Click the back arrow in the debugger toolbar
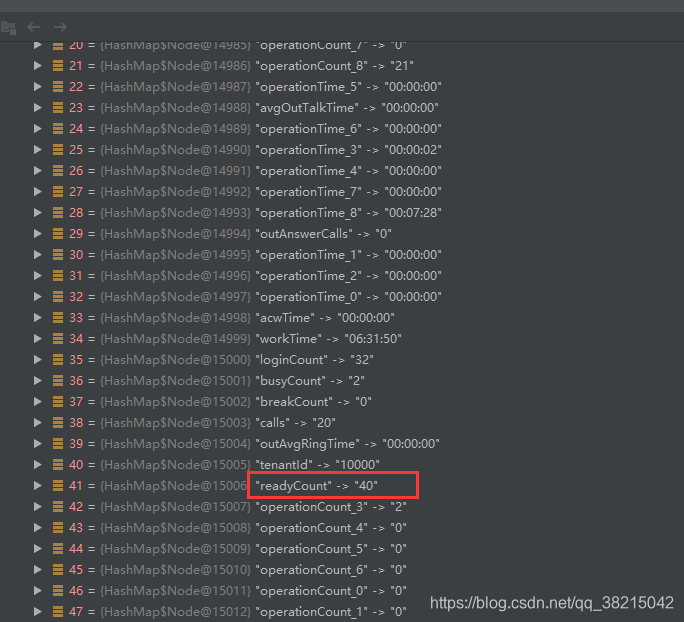This screenshot has width=684, height=622. pos(34,27)
